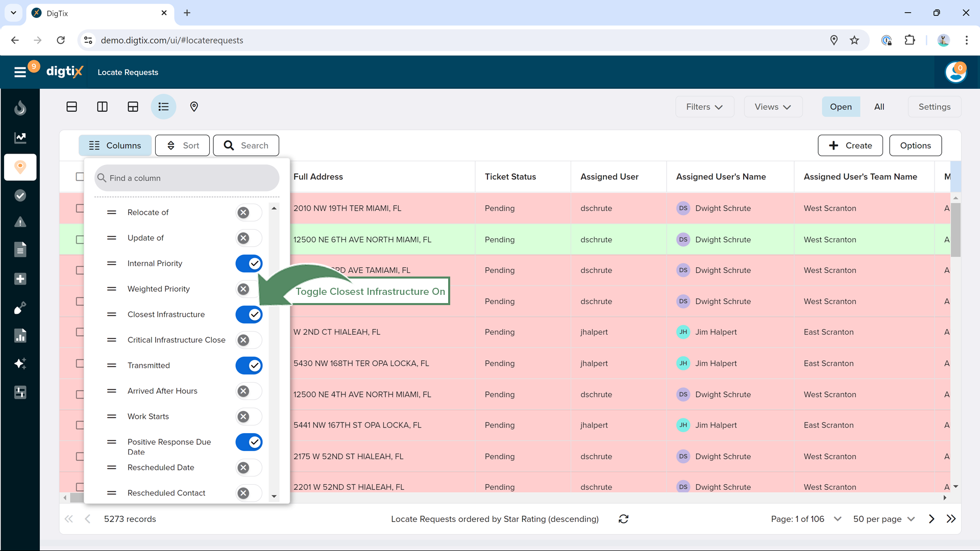Select the Open tab
980x551 pixels.
(x=841, y=107)
